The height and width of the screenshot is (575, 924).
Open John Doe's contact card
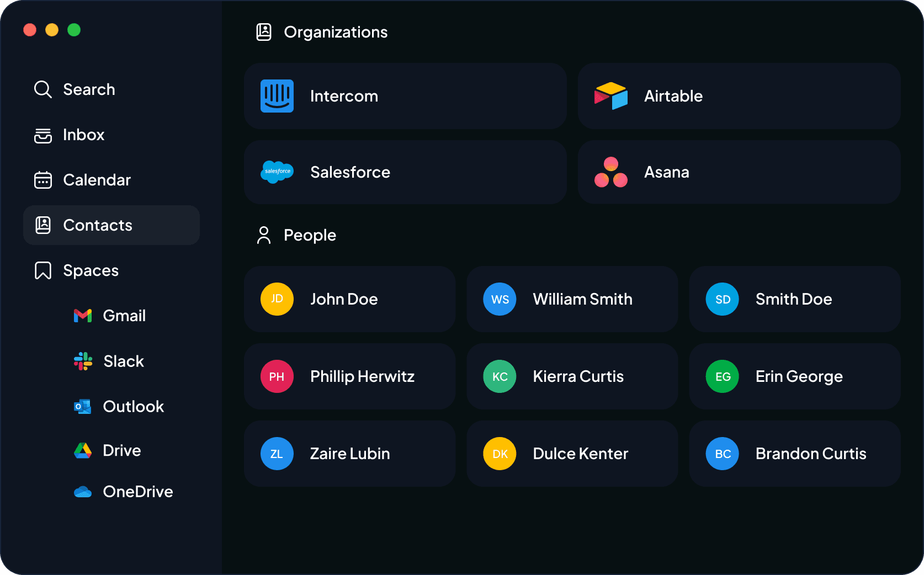pyautogui.click(x=349, y=299)
